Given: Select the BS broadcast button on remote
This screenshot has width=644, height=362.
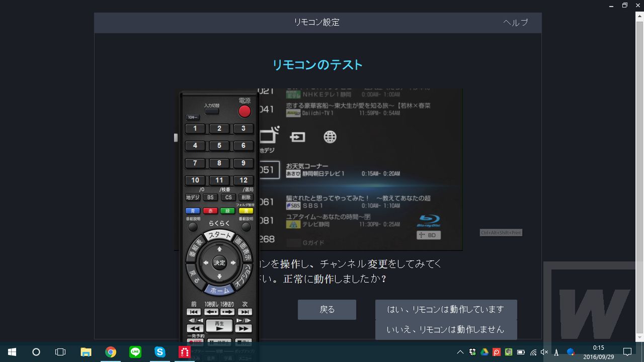Looking at the screenshot, I should pyautogui.click(x=210, y=198).
